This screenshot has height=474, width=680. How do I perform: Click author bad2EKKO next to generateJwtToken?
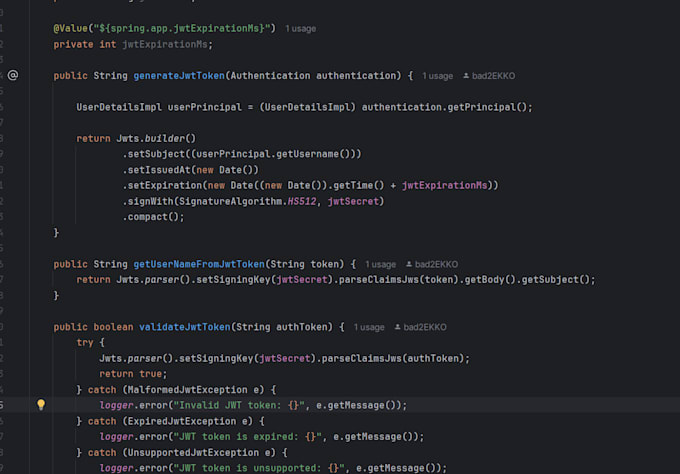click(489, 76)
